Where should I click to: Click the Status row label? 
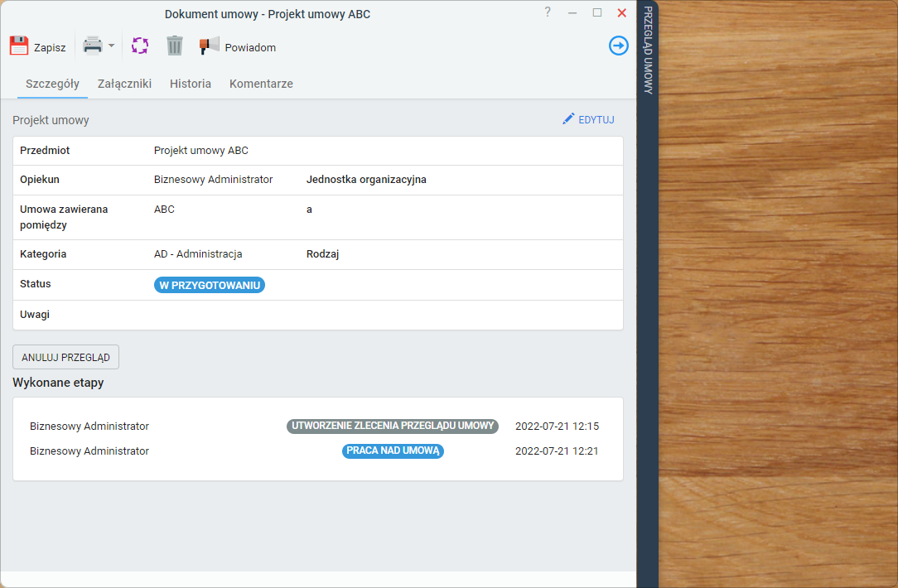tap(36, 283)
